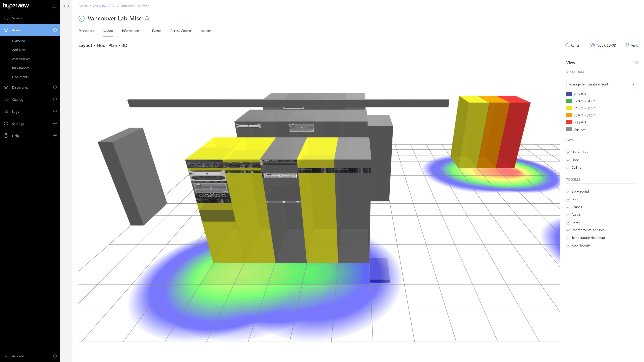644x362 pixels.
Task: Expand the Discoveries section plus icon
Action: pos(55,87)
